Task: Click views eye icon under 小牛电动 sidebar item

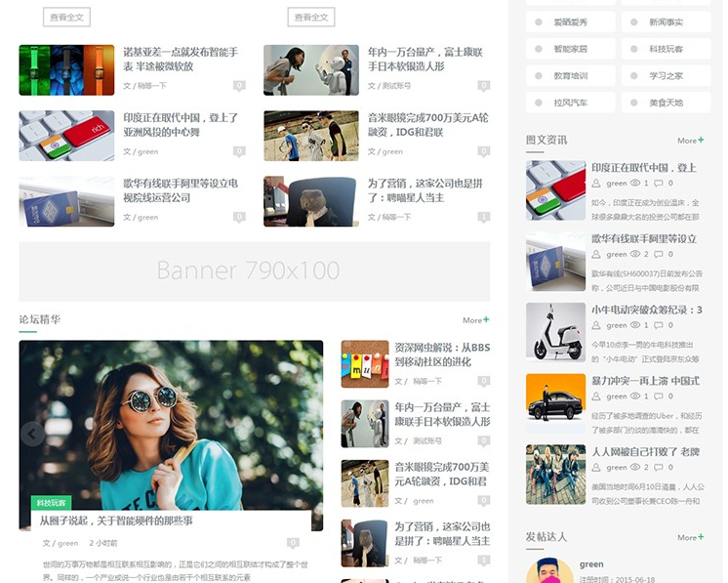Action: pyautogui.click(x=635, y=325)
